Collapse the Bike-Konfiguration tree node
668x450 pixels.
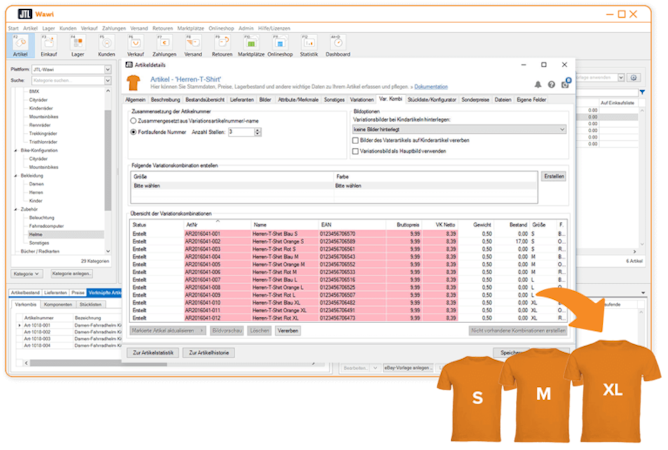(x=16, y=150)
